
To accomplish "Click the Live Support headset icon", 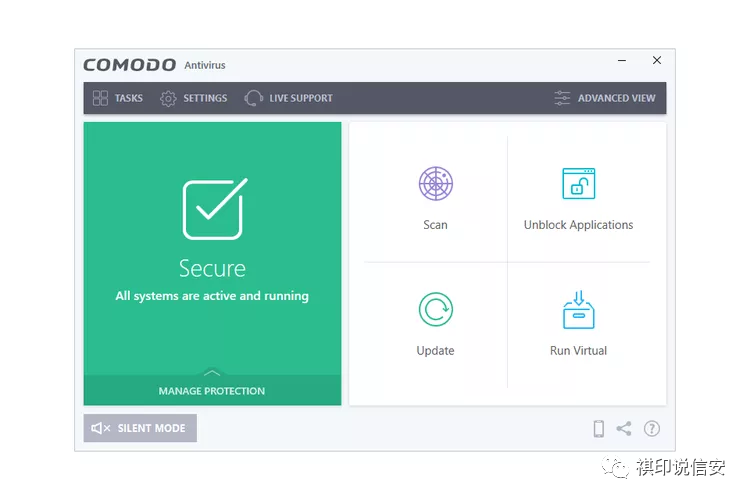I will (x=254, y=98).
